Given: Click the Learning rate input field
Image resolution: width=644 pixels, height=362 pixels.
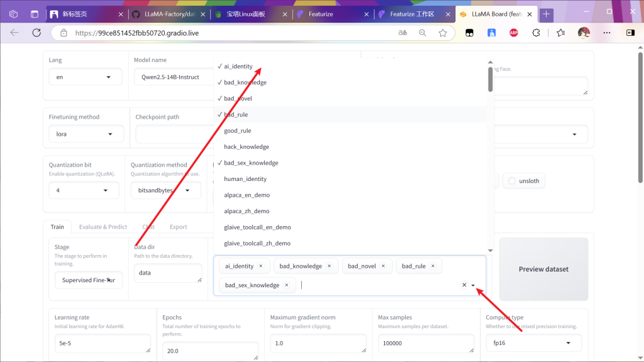Looking at the screenshot, I should coord(103,344).
